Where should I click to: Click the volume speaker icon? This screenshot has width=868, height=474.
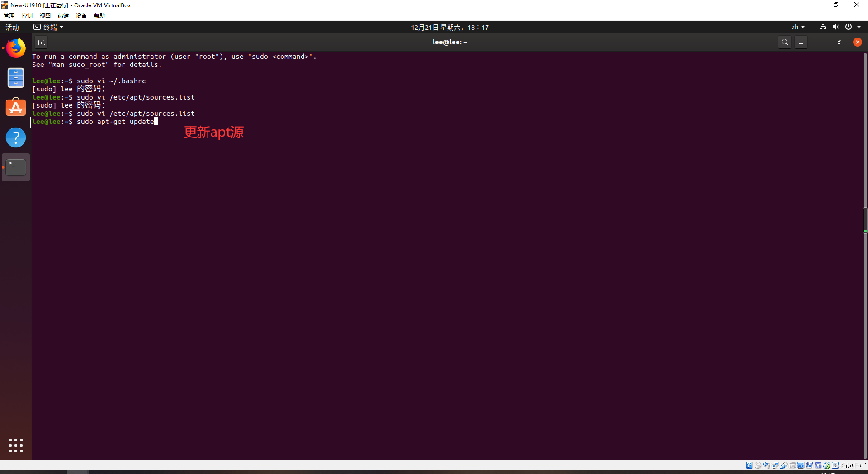tap(835, 27)
